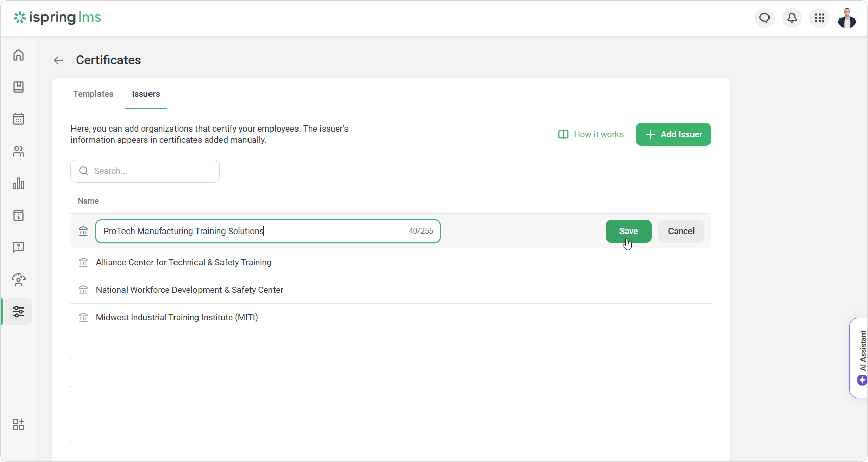Open the Settings sliders icon in sidebar
The height and width of the screenshot is (462, 868).
pos(19,312)
